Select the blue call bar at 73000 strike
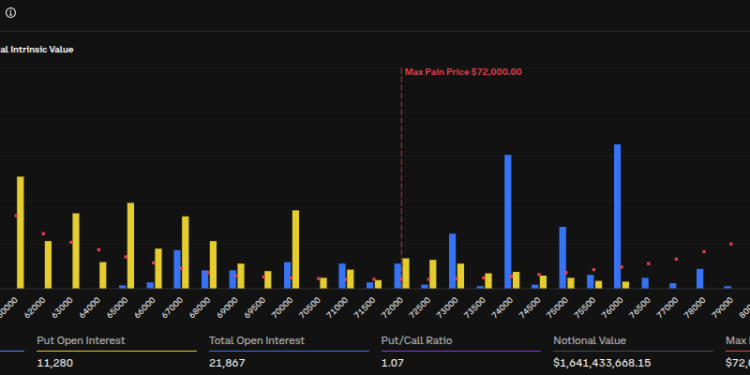This screenshot has height=375, width=750. click(x=452, y=261)
